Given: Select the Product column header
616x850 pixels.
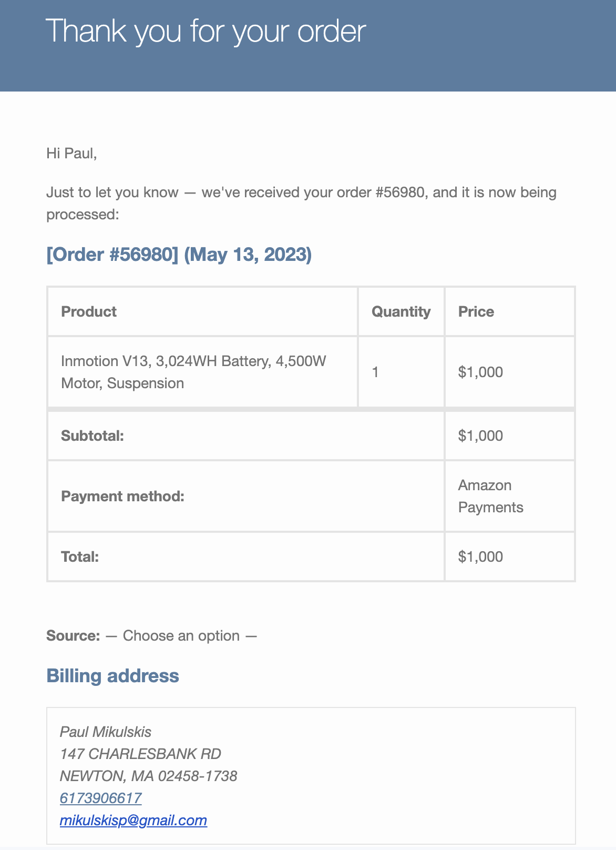Looking at the screenshot, I should point(89,311).
